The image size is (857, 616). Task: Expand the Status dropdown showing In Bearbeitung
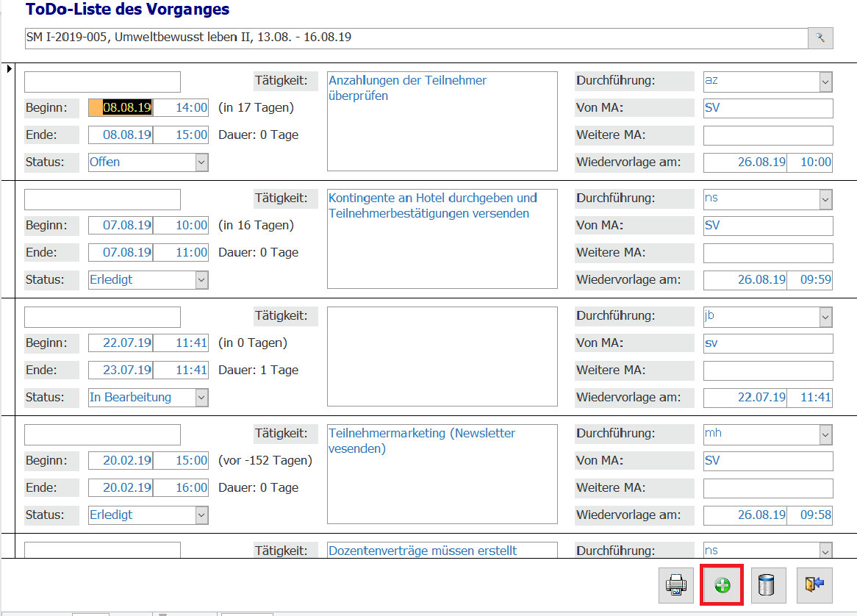201,398
